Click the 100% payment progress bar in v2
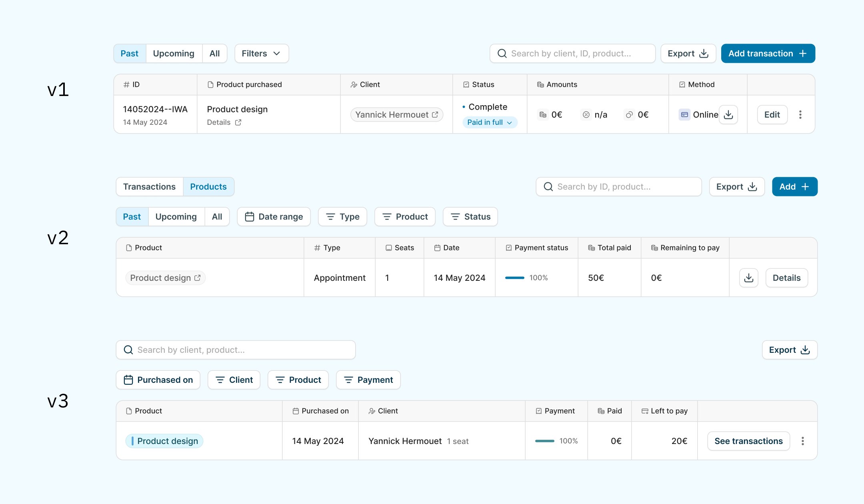 click(x=514, y=278)
